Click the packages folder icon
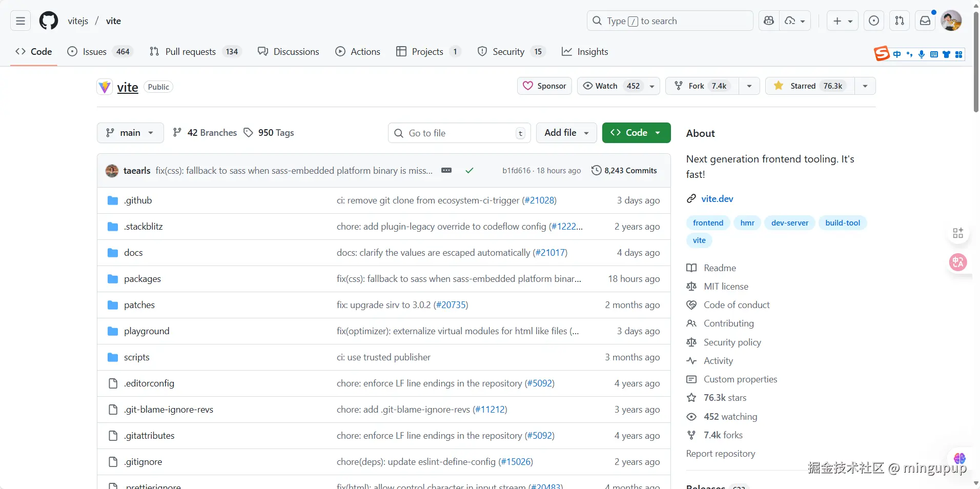This screenshot has height=489, width=980. click(113, 279)
